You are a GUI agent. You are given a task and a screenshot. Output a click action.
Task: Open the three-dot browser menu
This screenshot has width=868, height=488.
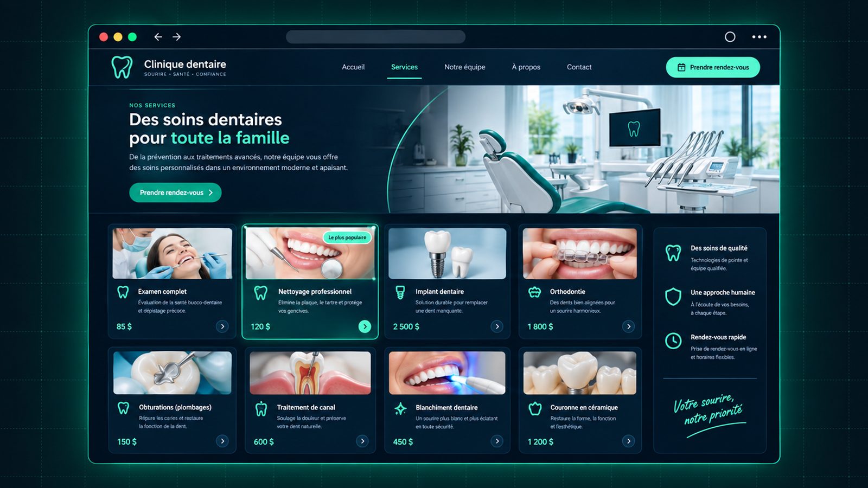click(759, 37)
